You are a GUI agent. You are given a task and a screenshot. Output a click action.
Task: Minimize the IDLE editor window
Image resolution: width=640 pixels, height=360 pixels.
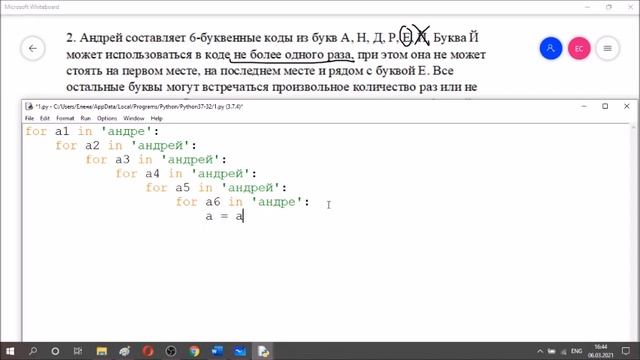coord(584,106)
